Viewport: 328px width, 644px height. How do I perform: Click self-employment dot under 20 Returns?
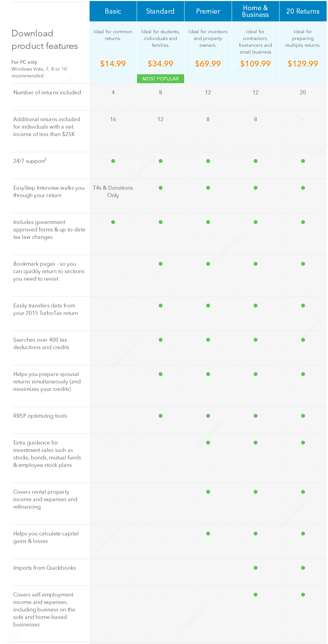[x=303, y=594]
